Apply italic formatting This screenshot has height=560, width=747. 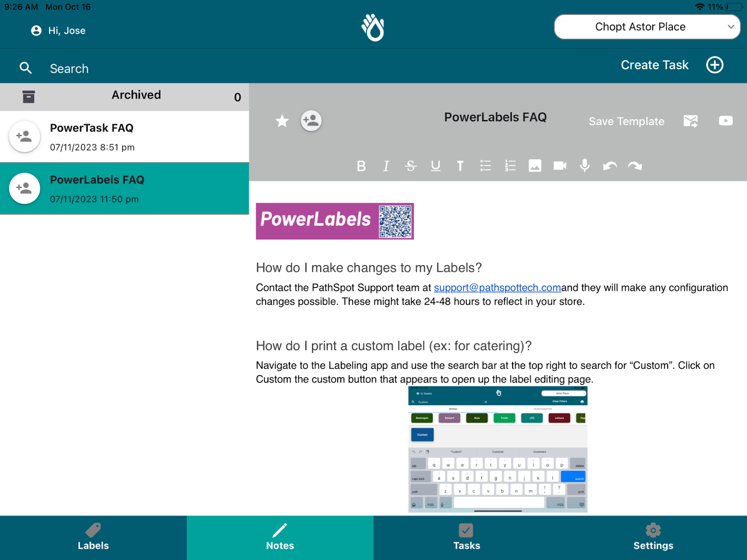[386, 166]
